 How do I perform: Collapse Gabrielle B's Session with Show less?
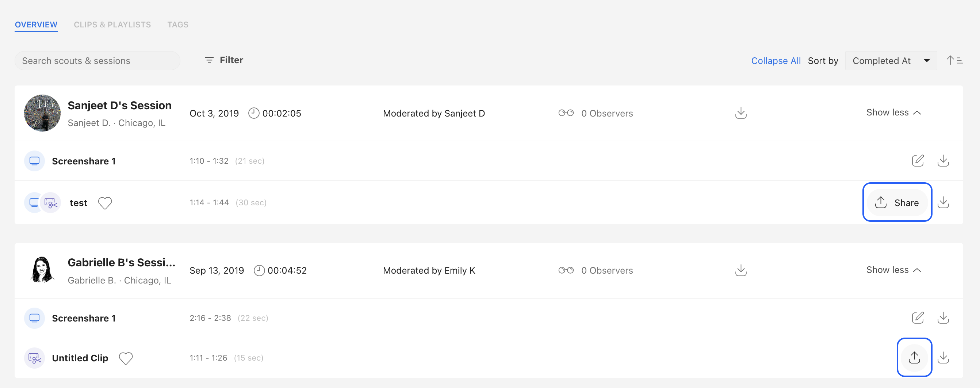tap(893, 270)
